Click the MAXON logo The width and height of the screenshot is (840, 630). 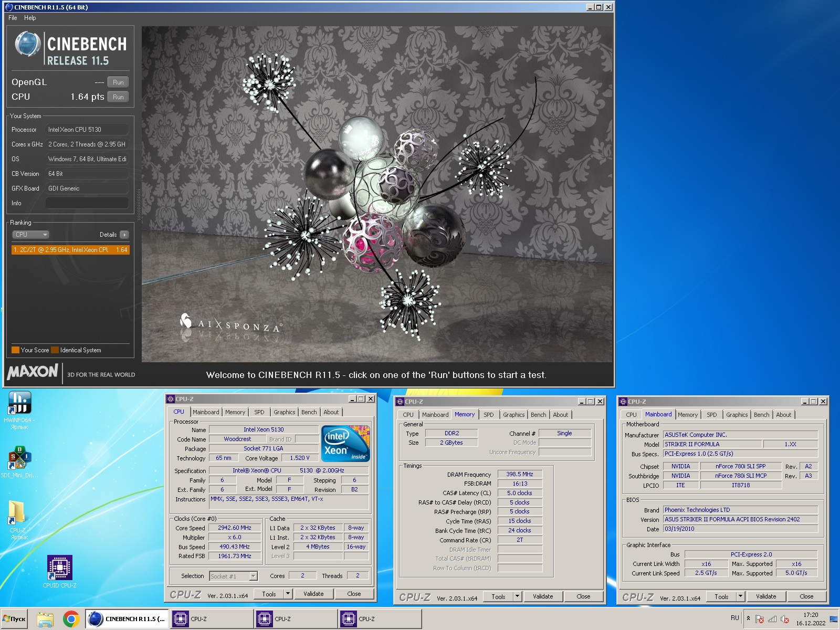(33, 372)
